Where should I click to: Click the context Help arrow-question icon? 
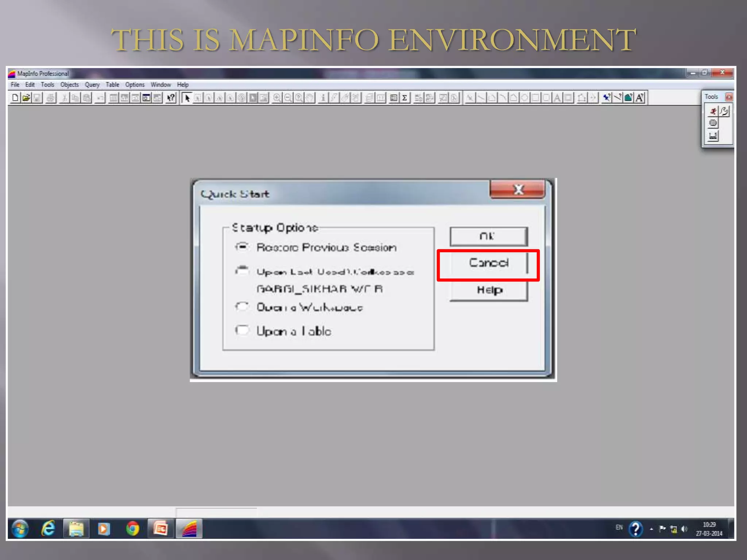(x=171, y=98)
